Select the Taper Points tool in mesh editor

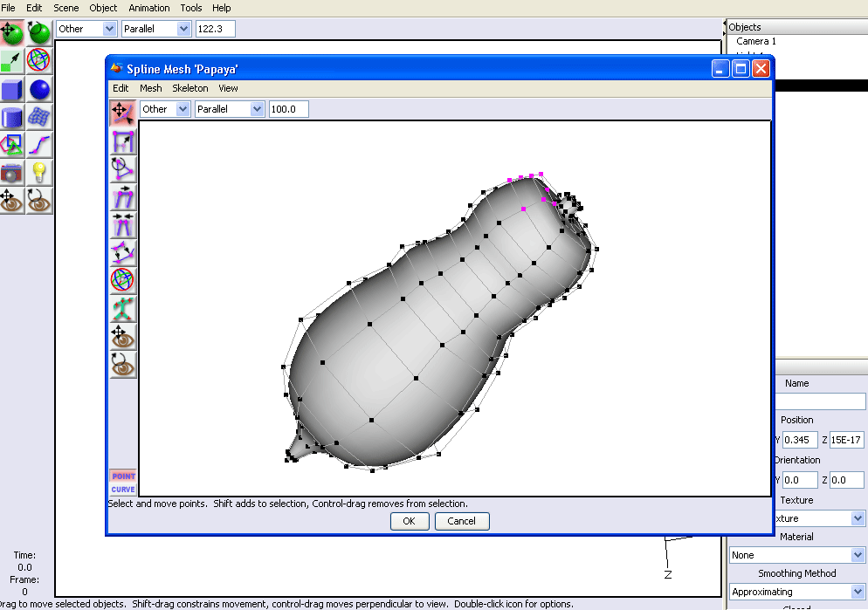tap(122, 224)
